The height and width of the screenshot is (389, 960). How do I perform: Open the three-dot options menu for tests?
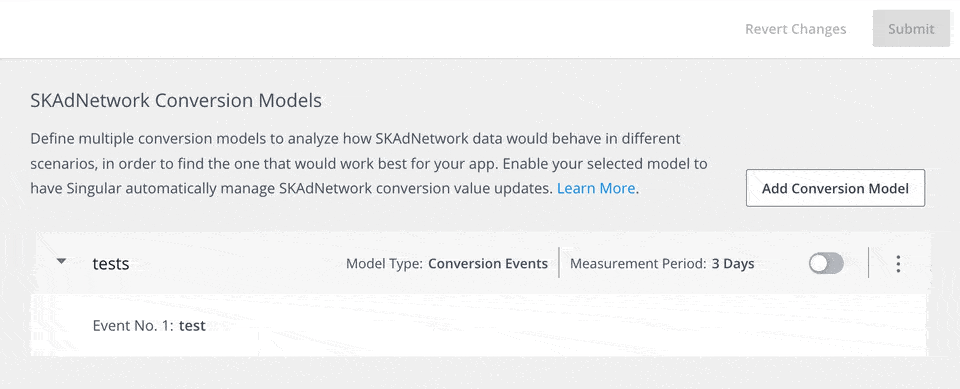point(898,263)
